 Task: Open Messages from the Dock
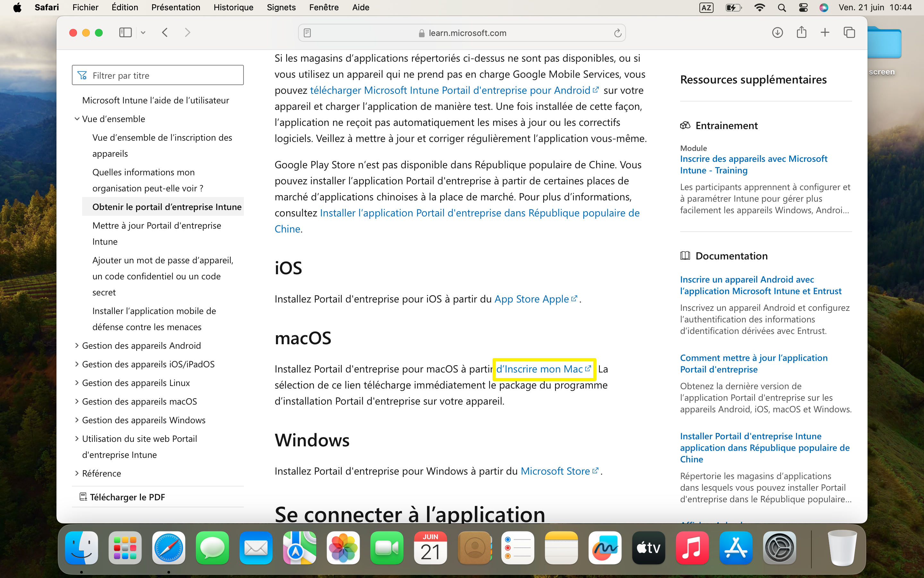pos(212,548)
